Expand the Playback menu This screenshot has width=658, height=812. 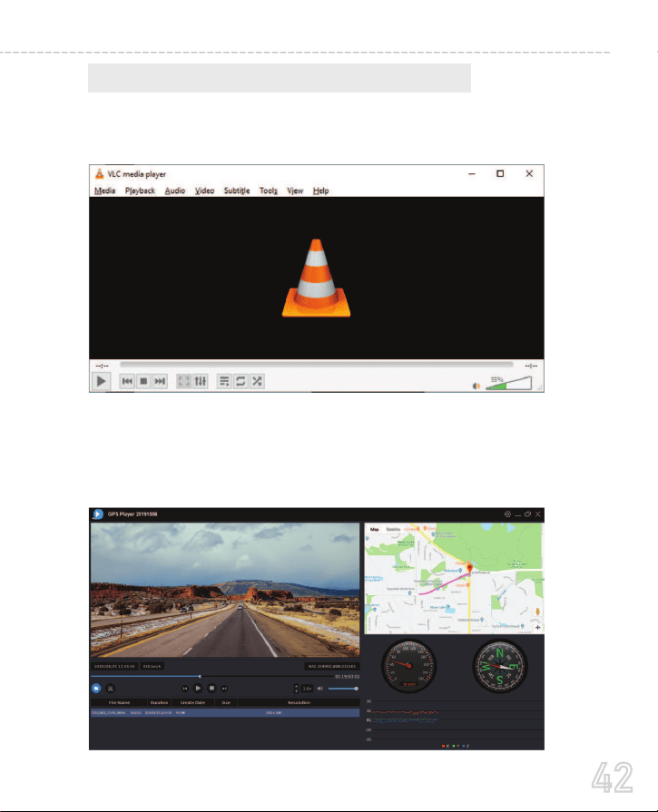140,191
